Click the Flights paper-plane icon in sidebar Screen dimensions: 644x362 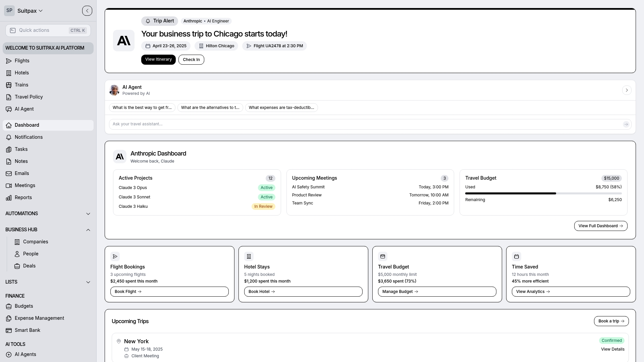[x=9, y=61]
